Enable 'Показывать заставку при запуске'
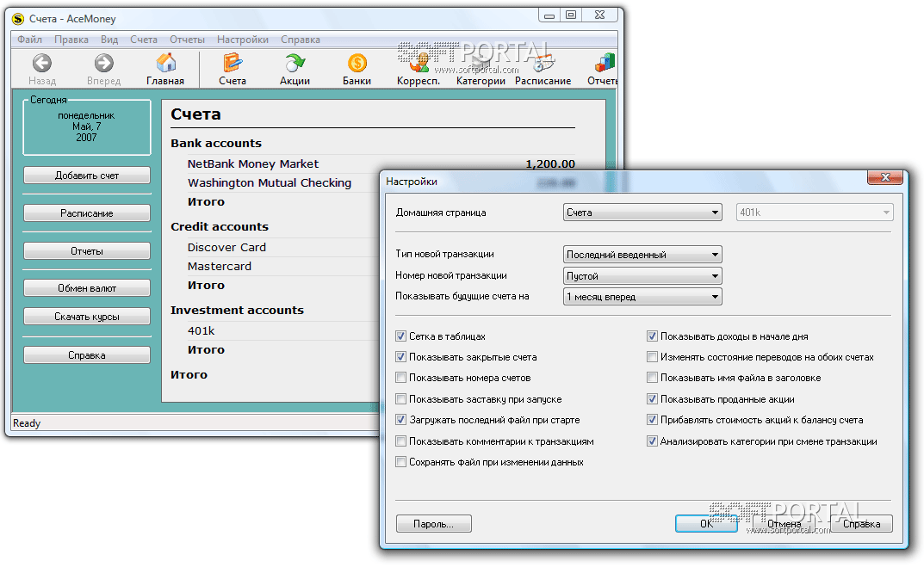The image size is (924, 567). (400, 399)
